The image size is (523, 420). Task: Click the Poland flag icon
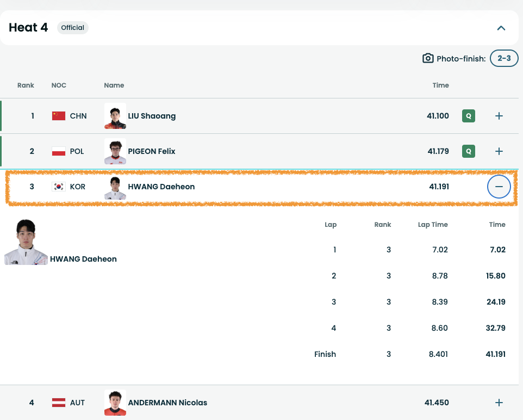(59, 151)
